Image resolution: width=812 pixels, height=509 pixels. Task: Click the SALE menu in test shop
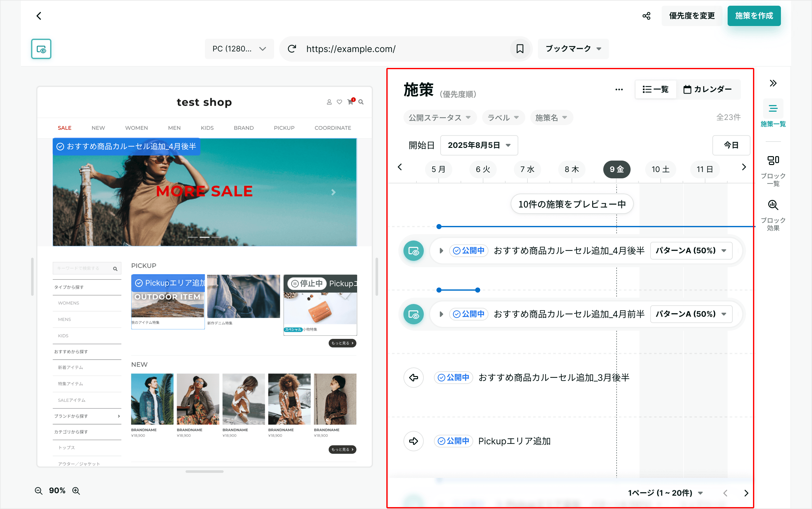(64, 128)
